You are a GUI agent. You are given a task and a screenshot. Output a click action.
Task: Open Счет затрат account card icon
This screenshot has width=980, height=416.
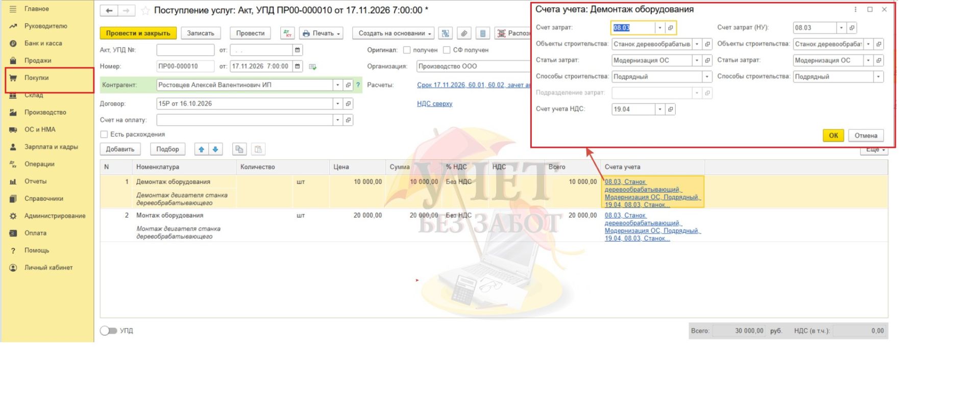671,28
